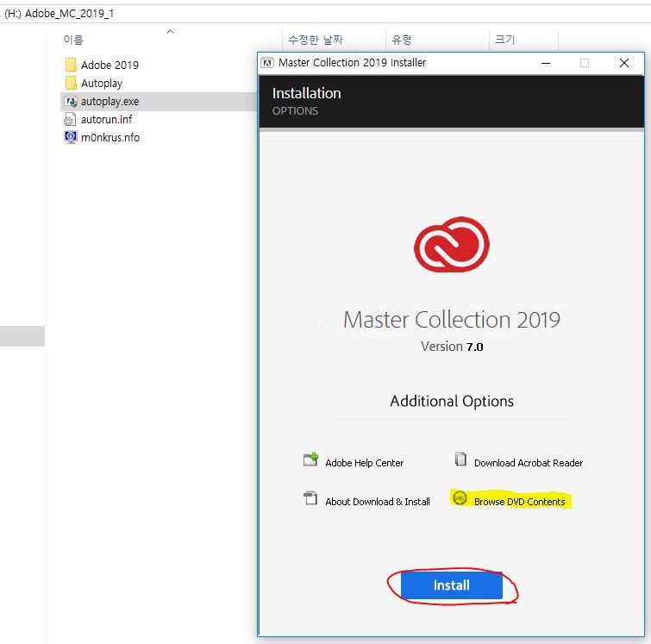Screen dimensions: 651x644
Task: Click the Creative Cloud logo in installer
Action: point(452,245)
